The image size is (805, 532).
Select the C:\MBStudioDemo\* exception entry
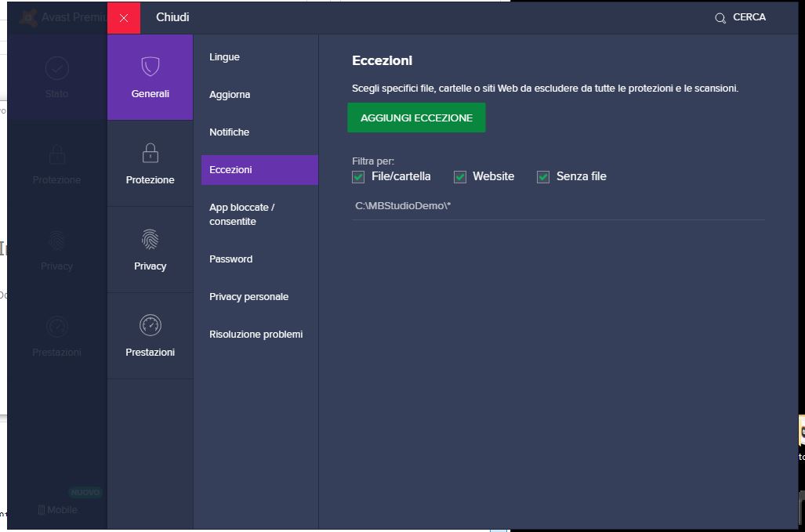click(x=403, y=206)
